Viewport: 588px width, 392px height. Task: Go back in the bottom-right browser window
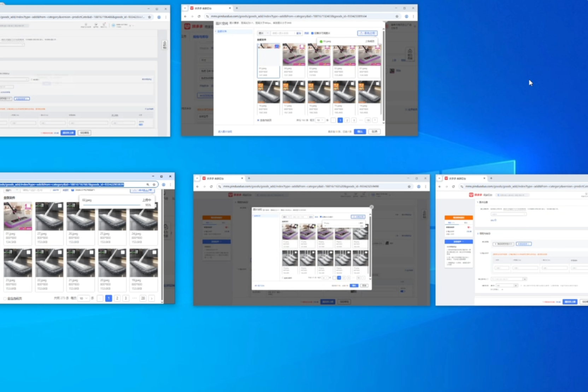click(x=440, y=186)
